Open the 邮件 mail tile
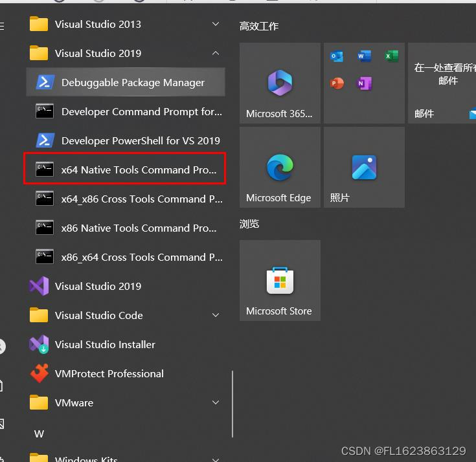Image resolution: width=476 pixels, height=462 pixels. coord(442,83)
